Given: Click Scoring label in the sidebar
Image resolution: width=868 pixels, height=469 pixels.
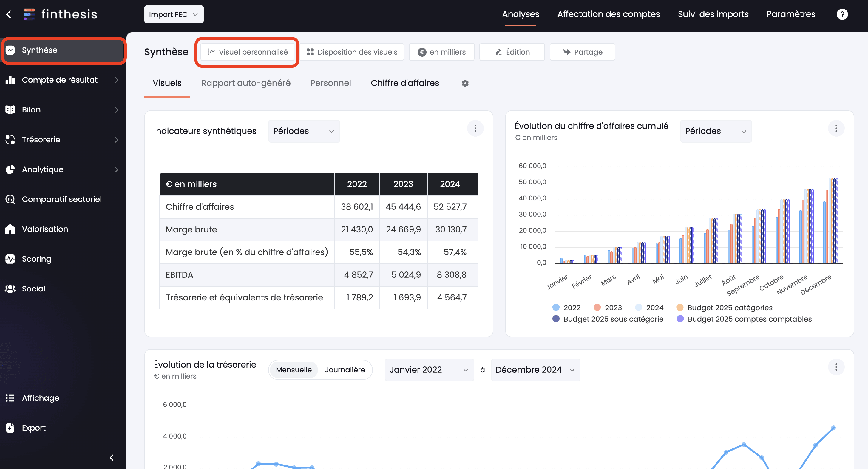Looking at the screenshot, I should point(36,259).
